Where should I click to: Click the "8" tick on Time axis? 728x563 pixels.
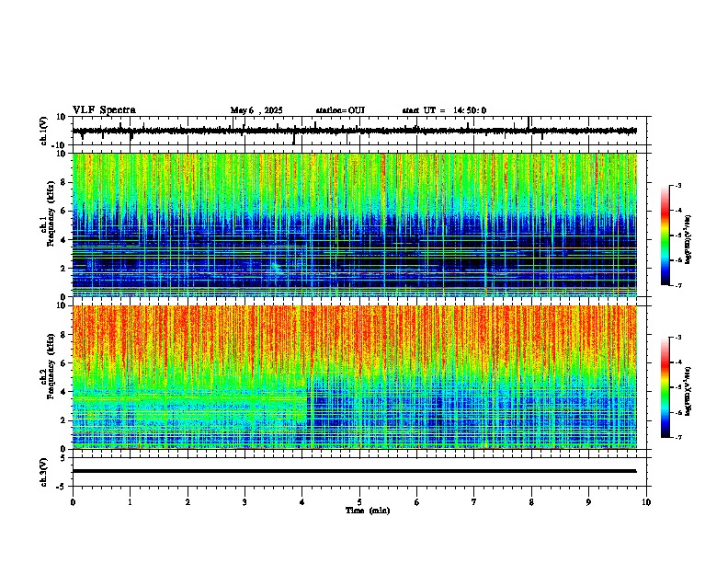click(x=531, y=502)
